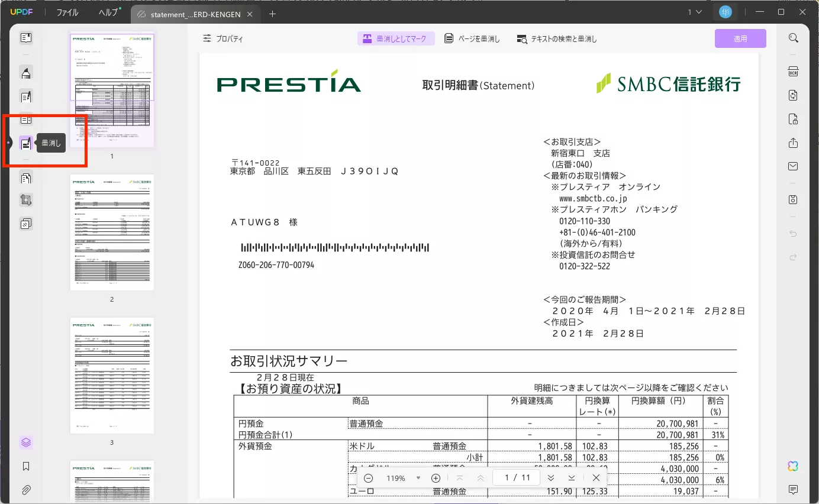Add a new tab with the plus button

point(272,14)
